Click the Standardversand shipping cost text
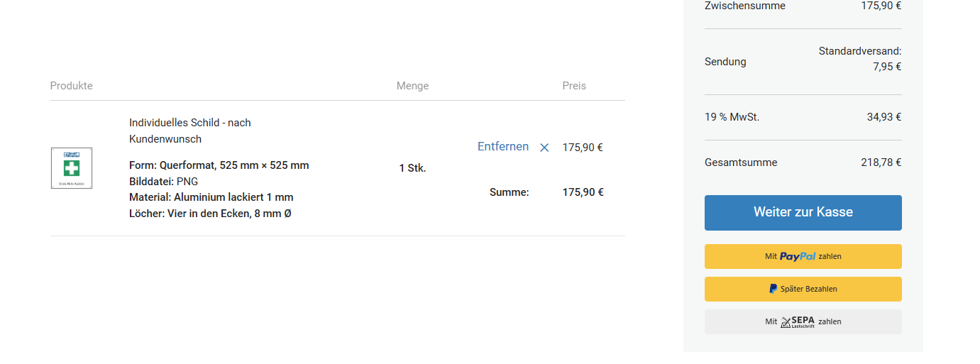Viewport: 980px width, 364px height. [860, 59]
